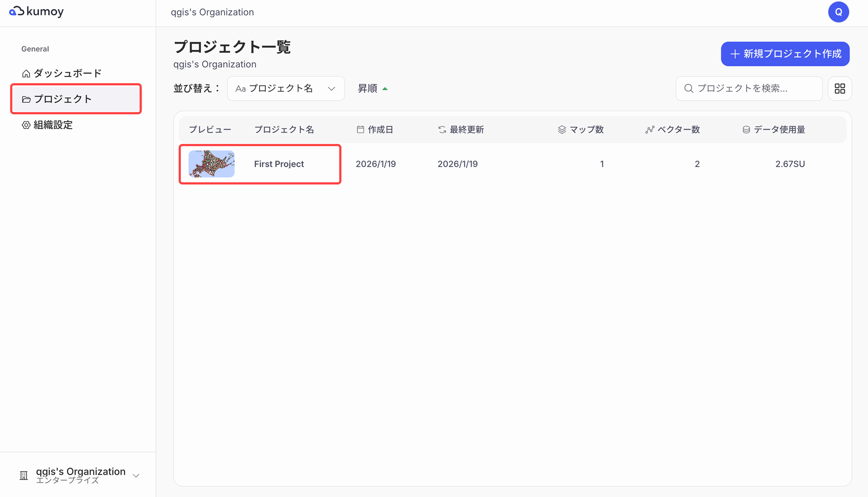This screenshot has height=497, width=868.
Task: Open the First Project link
Action: pos(279,164)
